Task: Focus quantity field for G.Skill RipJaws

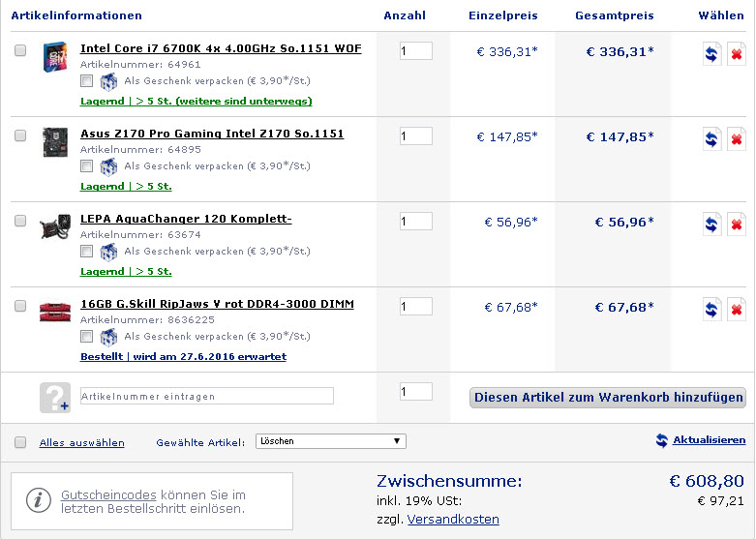Action: (x=416, y=307)
